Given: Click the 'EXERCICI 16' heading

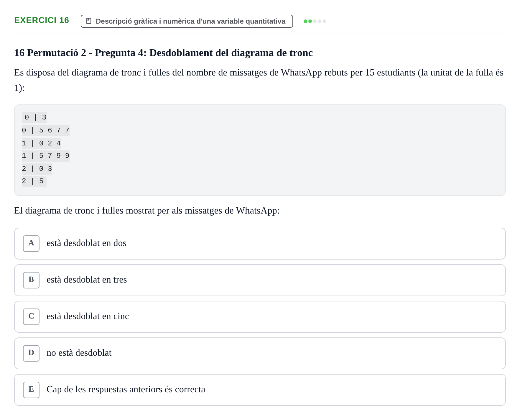Looking at the screenshot, I should pos(42,20).
